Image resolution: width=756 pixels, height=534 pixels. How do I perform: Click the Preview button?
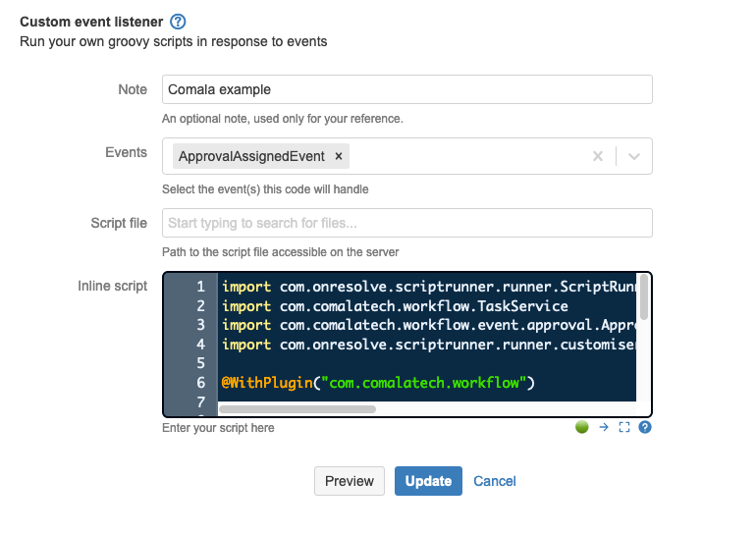[x=350, y=481]
